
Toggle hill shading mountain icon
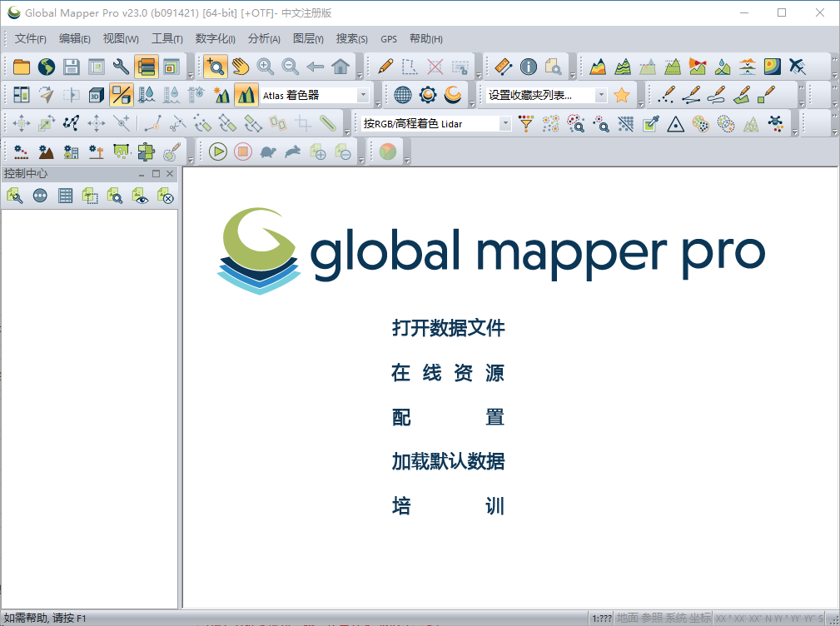[x=246, y=96]
